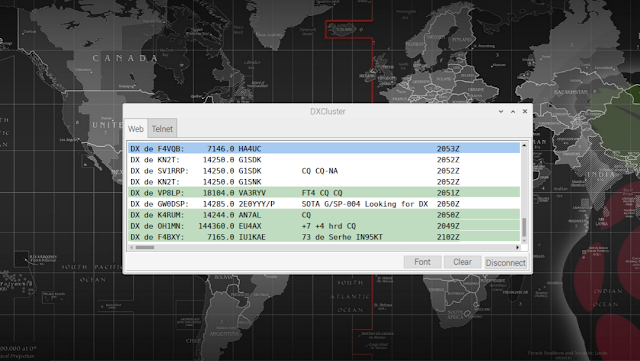Viewport: 640px width, 361px height.
Task: Click the vertical scrollbar thumb
Action: click(x=524, y=227)
